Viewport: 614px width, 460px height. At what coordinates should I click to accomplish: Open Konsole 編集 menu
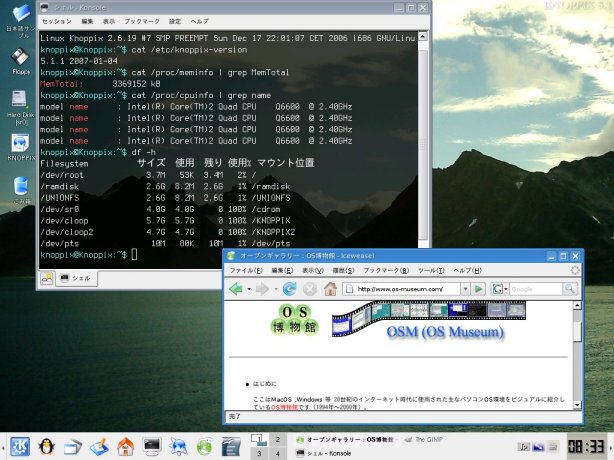[87, 21]
